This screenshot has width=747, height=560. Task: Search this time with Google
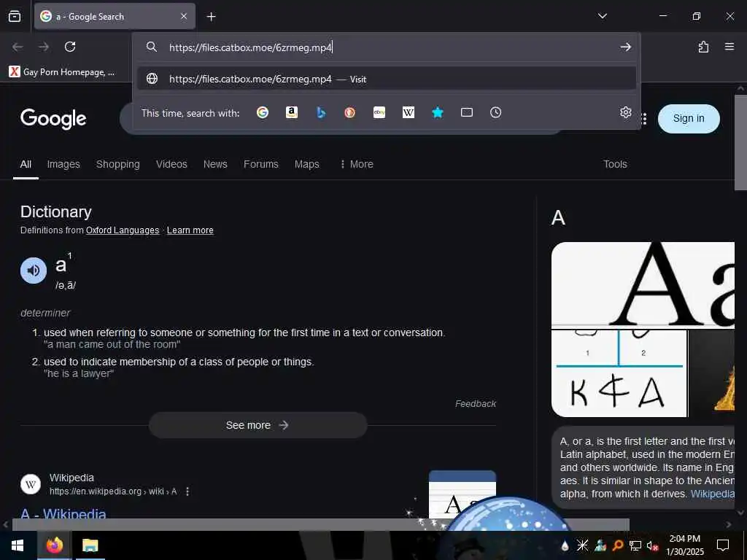[263, 112]
